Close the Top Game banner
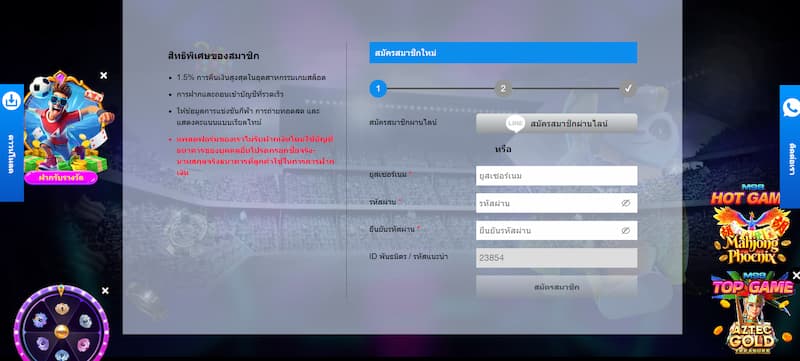The height and width of the screenshot is (361, 800). pyautogui.click(x=795, y=275)
